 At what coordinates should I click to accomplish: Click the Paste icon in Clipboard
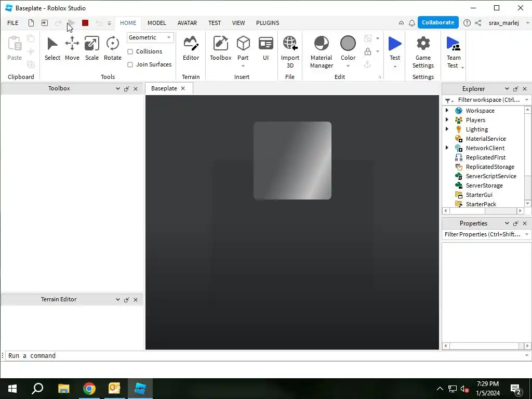(x=15, y=44)
